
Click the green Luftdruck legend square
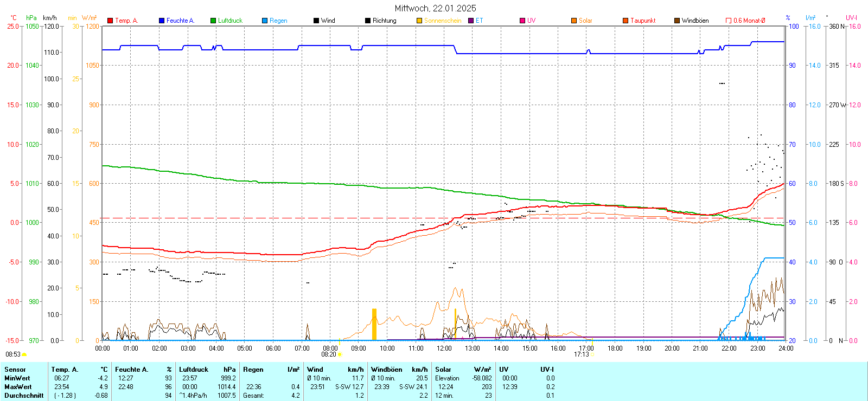click(213, 21)
